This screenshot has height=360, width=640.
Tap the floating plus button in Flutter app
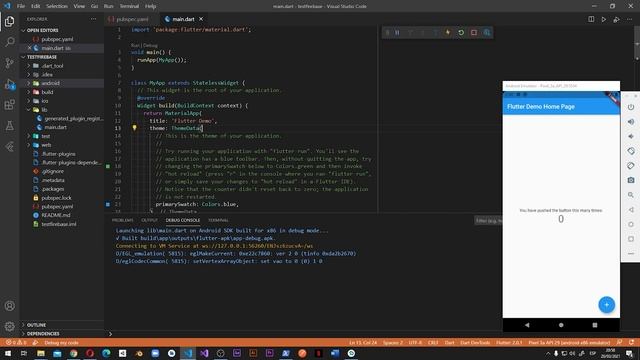click(x=606, y=304)
